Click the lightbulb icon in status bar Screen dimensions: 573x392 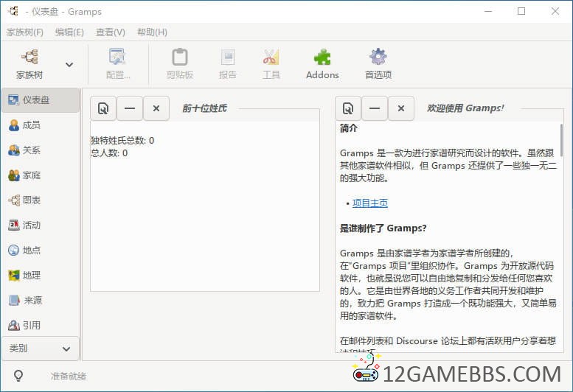18,376
